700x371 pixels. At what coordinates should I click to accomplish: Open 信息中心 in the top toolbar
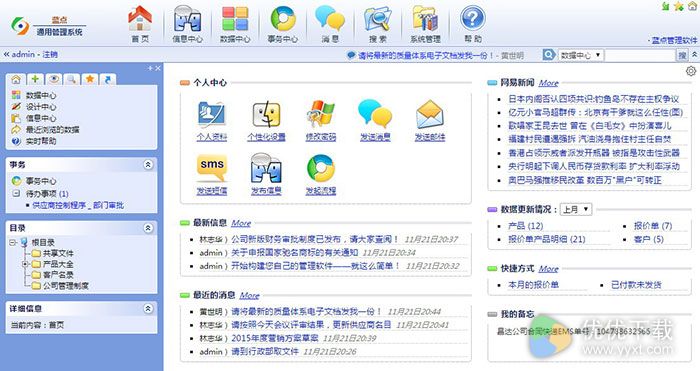point(187,24)
